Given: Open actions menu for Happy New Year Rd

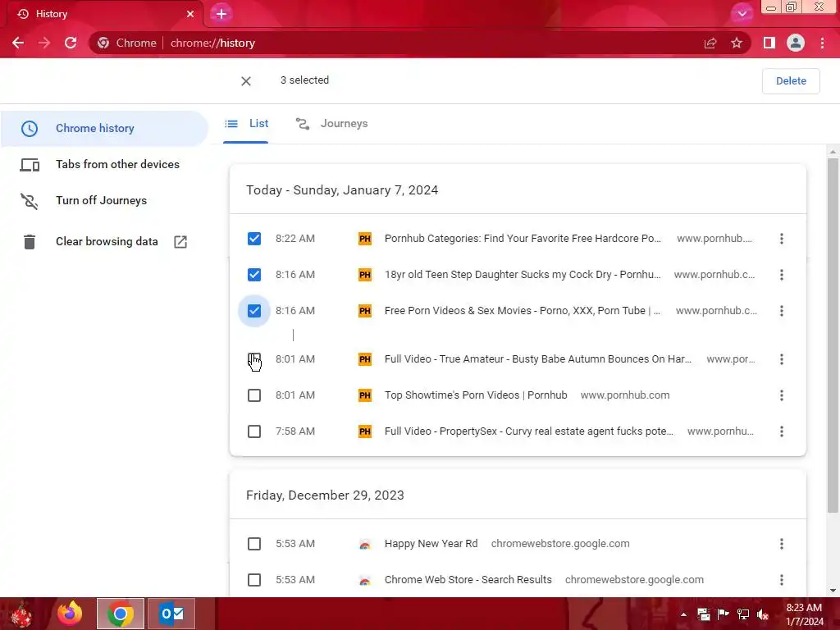Looking at the screenshot, I should pos(782,544).
